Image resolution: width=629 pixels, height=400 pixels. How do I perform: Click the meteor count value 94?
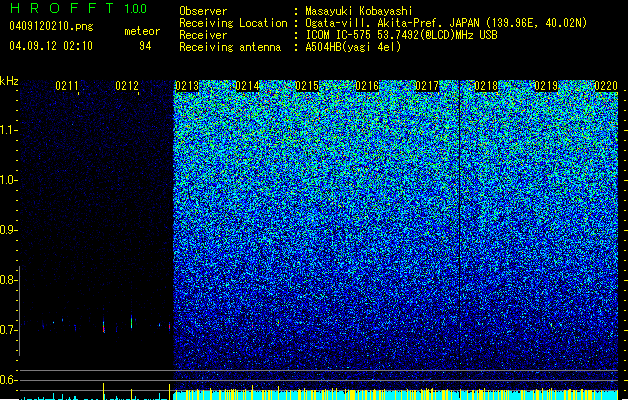pos(145,46)
